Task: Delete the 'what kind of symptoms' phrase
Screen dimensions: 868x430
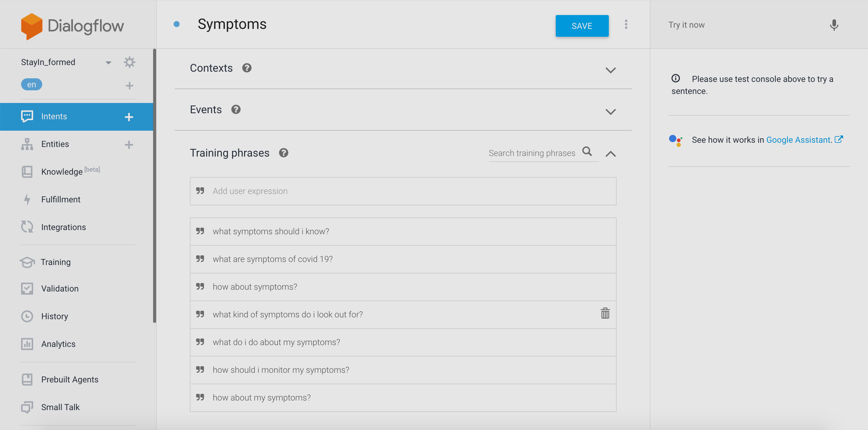Action: coord(605,313)
